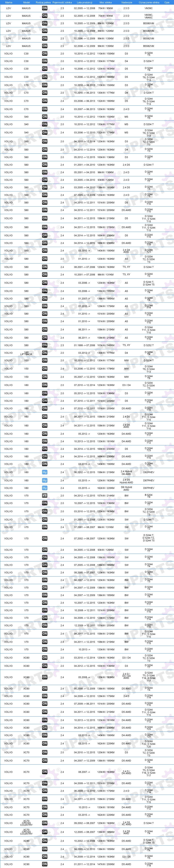Image resolution: width=174 pixels, height=868 pixels.
Task: Click the ON fuel icon in the Volvo C30 D4 row
Action: coord(45,61)
